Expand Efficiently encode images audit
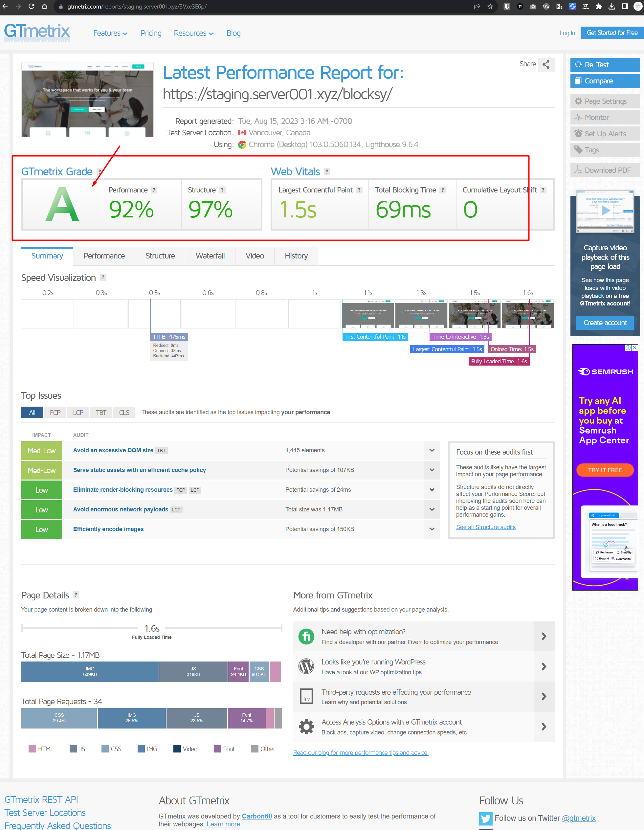The width and height of the screenshot is (644, 830). [432, 529]
